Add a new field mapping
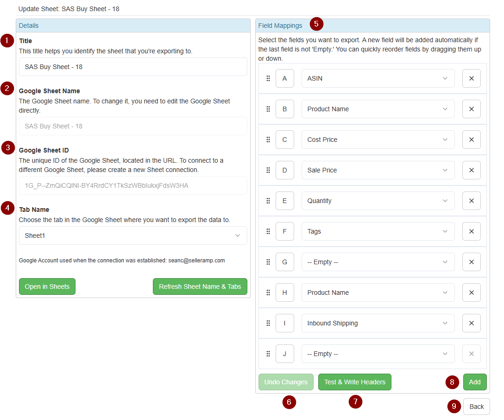 pyautogui.click(x=475, y=382)
